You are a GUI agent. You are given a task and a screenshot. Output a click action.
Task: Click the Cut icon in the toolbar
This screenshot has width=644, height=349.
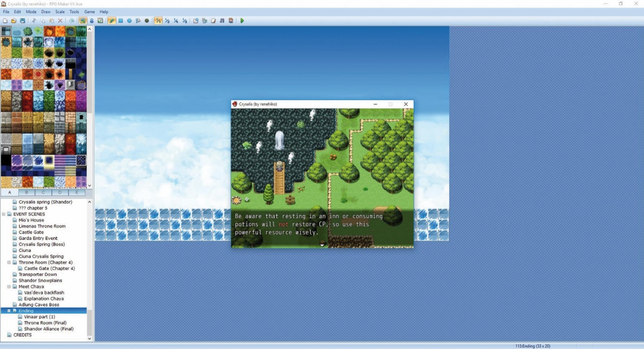(34, 20)
